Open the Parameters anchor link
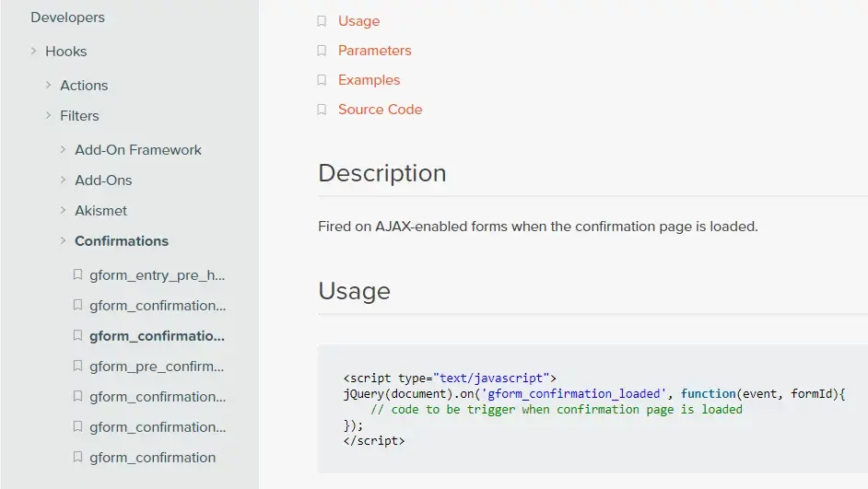The height and width of the screenshot is (489, 868). (374, 51)
